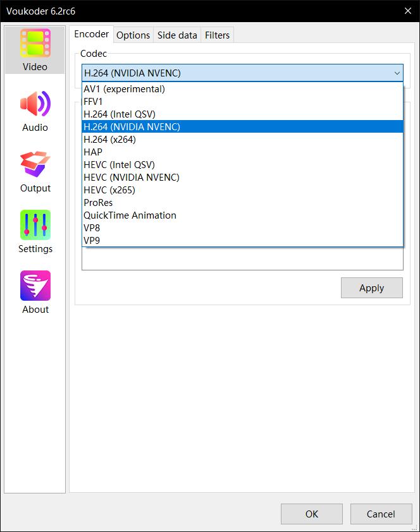Choose QuickTime Animation codec
The image size is (420, 532).
pos(130,215)
